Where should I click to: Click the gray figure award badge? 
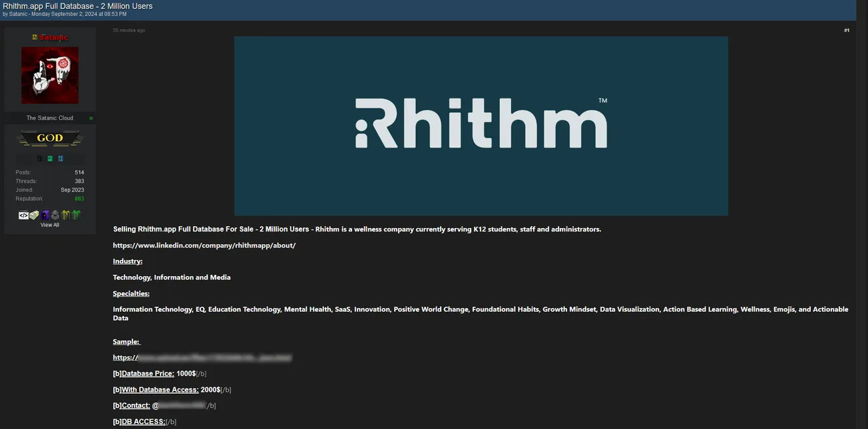click(55, 215)
